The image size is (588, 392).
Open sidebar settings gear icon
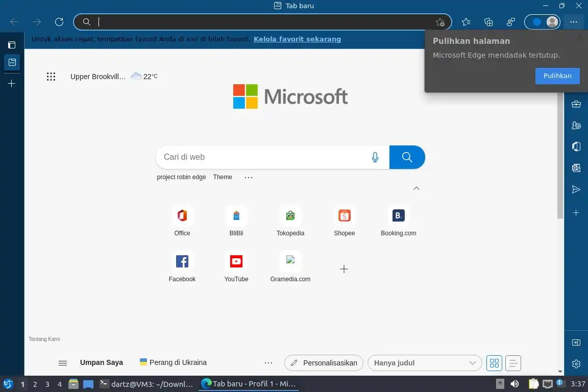pyautogui.click(x=576, y=364)
